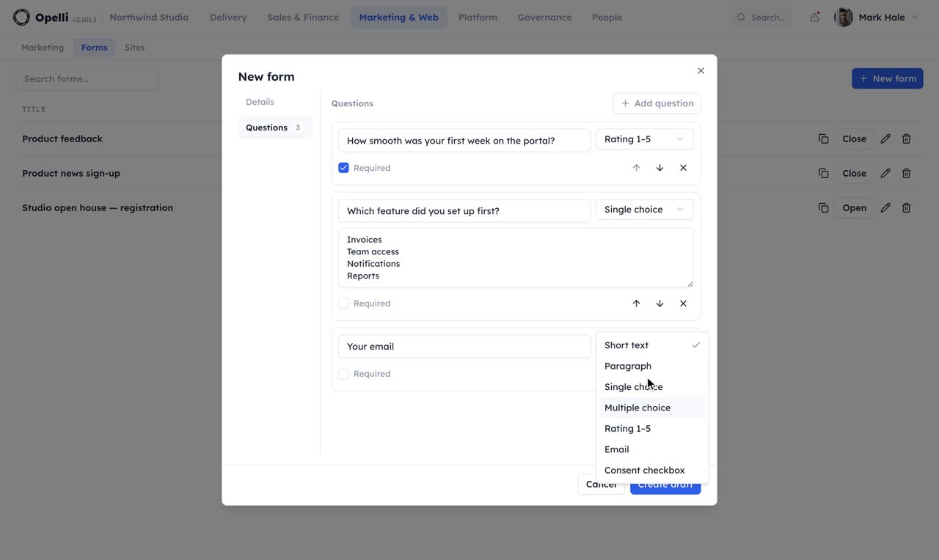The image size is (939, 560).
Task: Expand the Single choice type dropdown
Action: click(644, 210)
